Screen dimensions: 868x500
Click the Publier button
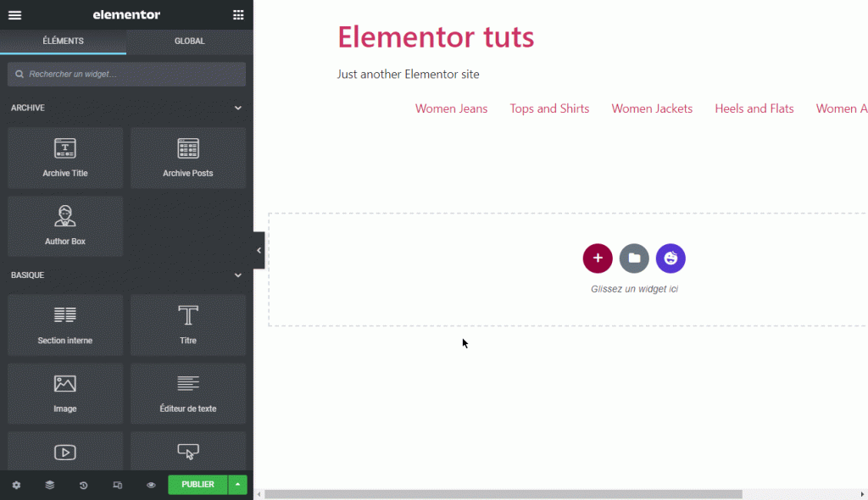pos(198,485)
